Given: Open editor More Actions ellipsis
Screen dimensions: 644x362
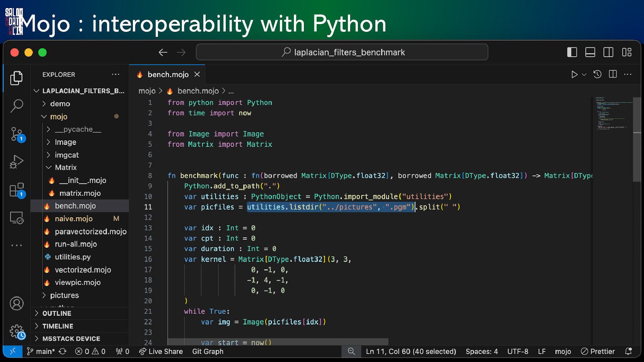Looking at the screenshot, I should tap(628, 74).
